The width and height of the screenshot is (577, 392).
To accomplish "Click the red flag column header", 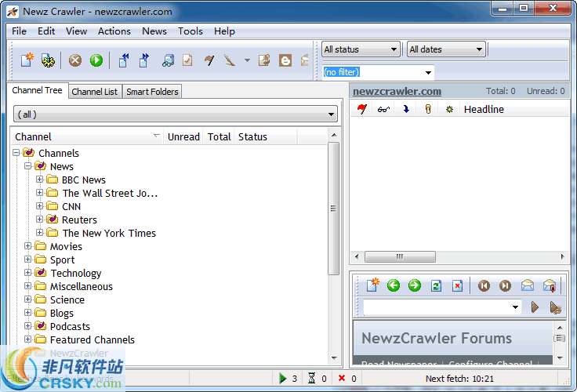I will point(362,109).
